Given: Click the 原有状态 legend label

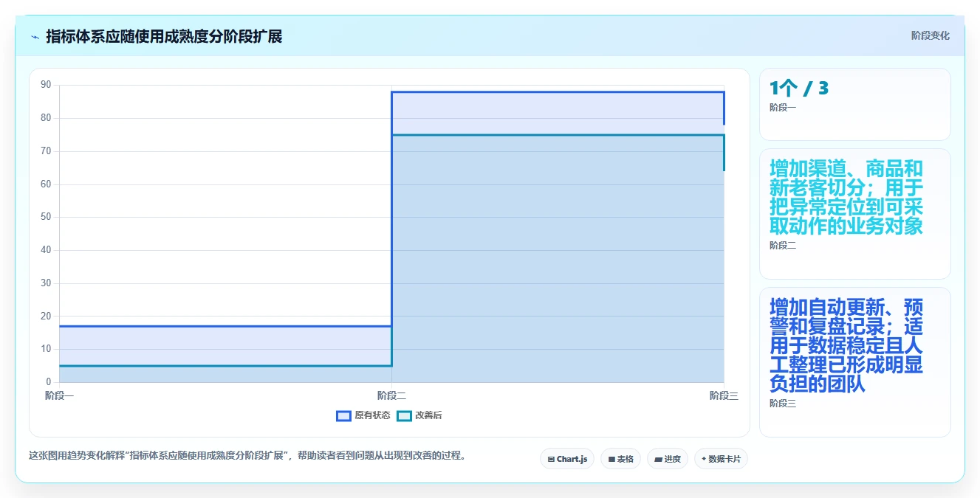Looking at the screenshot, I should pos(372,415).
